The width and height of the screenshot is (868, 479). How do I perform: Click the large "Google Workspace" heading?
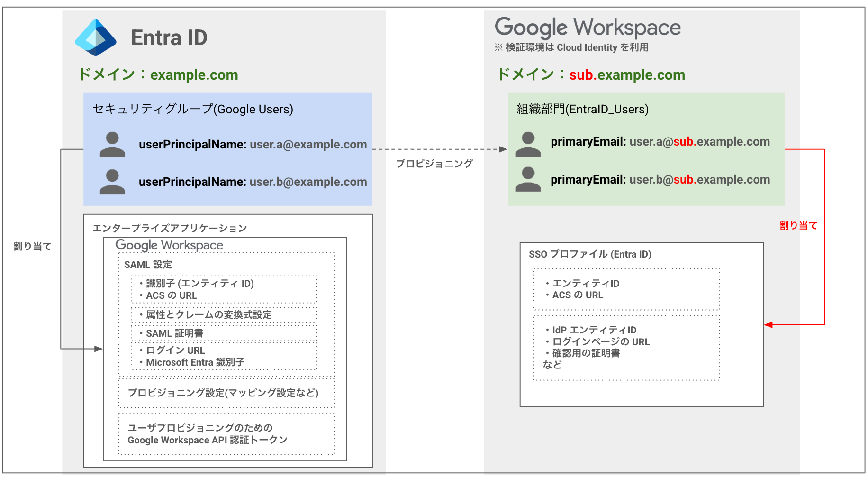pyautogui.click(x=588, y=28)
